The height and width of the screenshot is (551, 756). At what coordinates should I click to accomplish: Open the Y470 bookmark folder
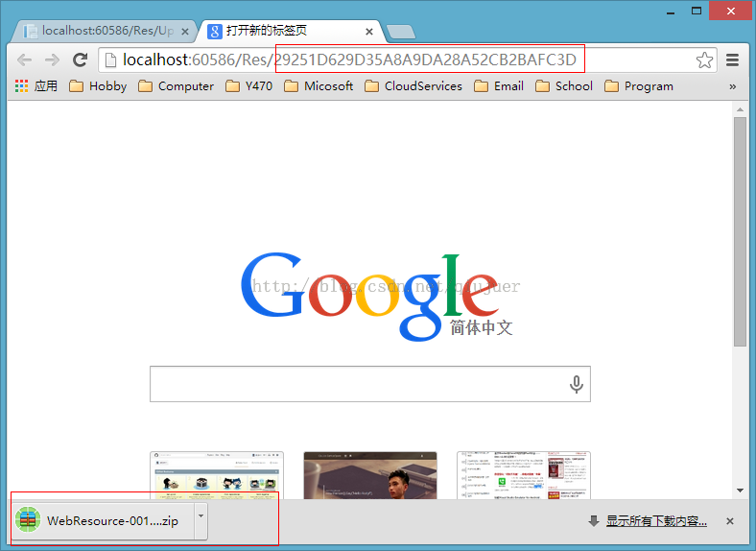pyautogui.click(x=249, y=86)
